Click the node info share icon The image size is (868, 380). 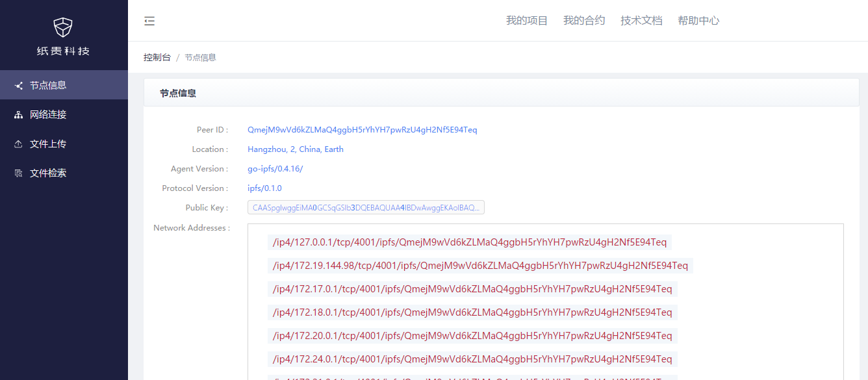pos(19,85)
